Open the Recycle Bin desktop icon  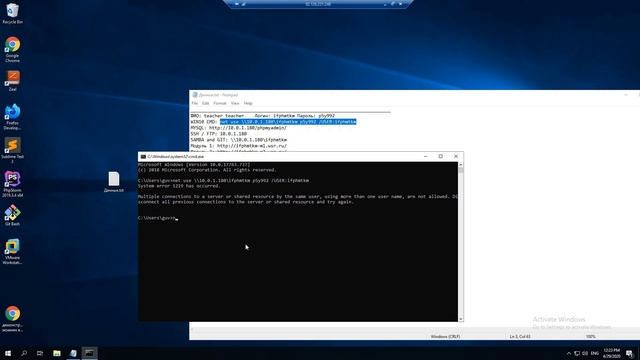[12, 13]
